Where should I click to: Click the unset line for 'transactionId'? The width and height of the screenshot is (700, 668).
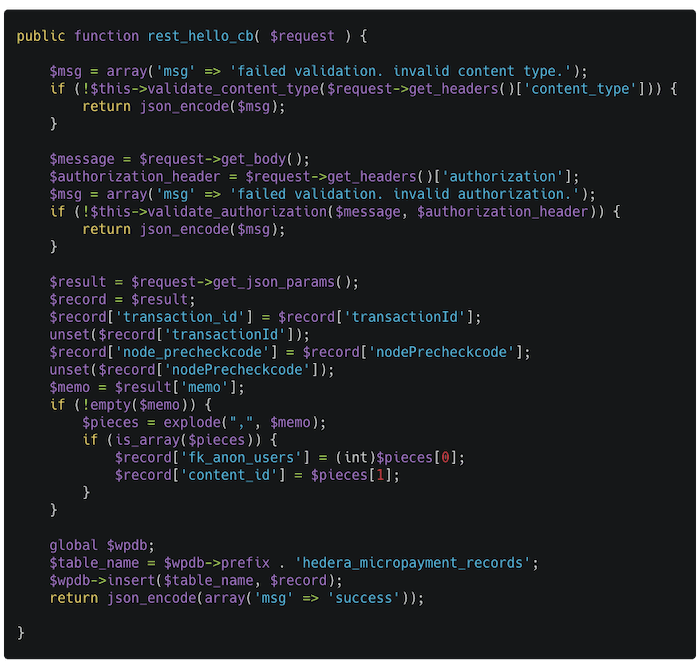pyautogui.click(x=179, y=334)
